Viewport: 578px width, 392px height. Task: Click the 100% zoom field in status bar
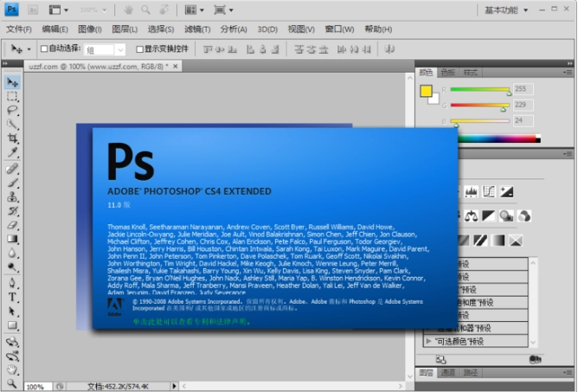[38, 387]
